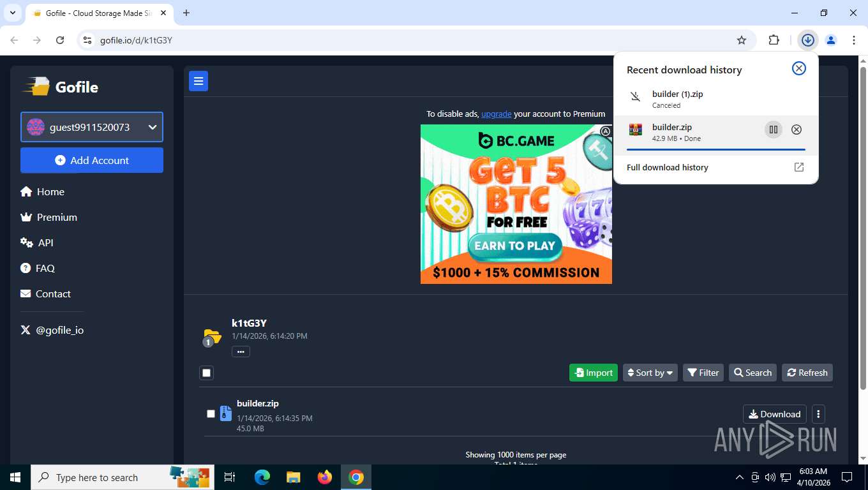Expand the guest9911520073 account dropdown
This screenshot has height=490, width=868.
point(92,127)
